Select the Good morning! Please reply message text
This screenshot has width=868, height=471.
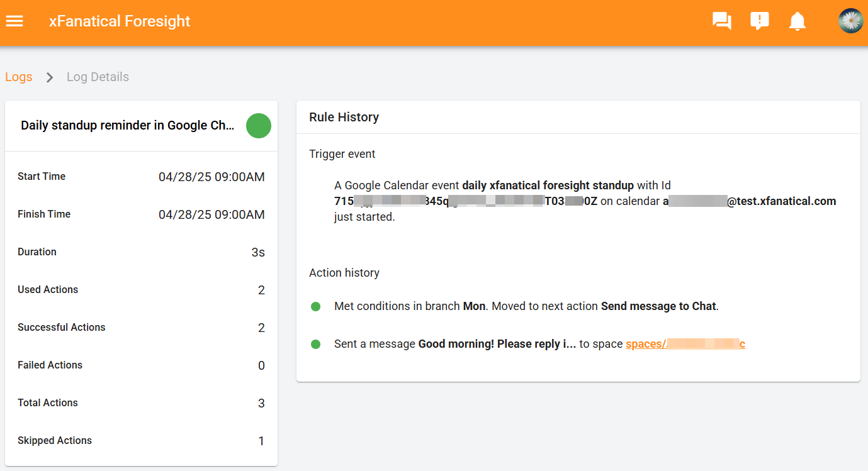tap(497, 344)
